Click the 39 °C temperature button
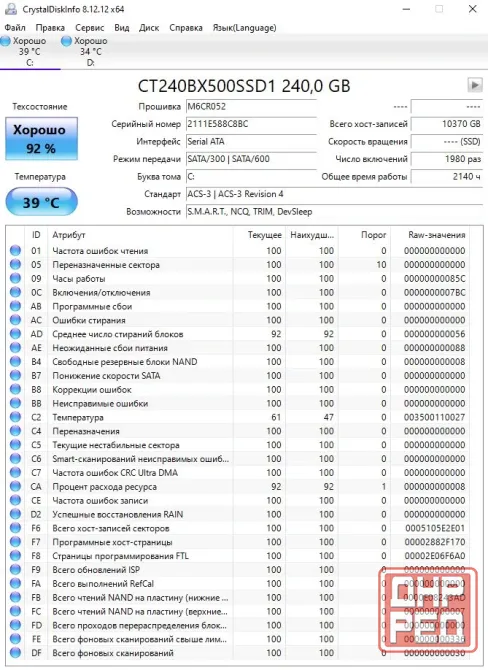The image size is (488, 670). (x=41, y=202)
